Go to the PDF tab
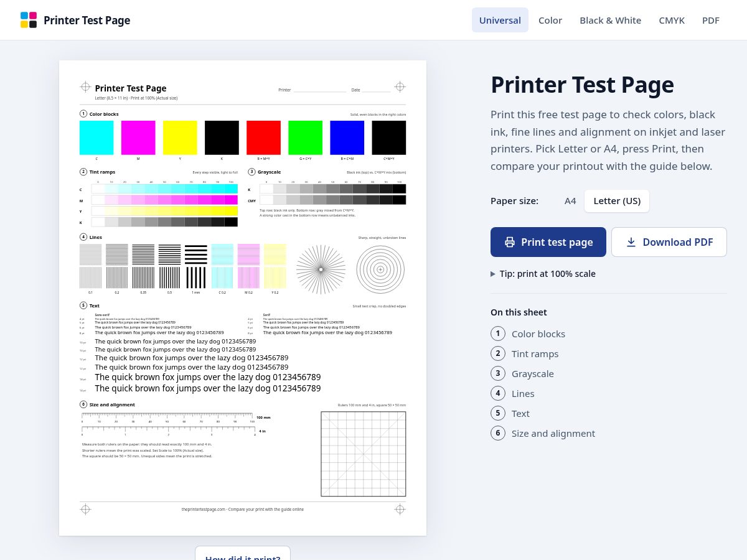This screenshot has height=560, width=747. pyautogui.click(x=711, y=20)
